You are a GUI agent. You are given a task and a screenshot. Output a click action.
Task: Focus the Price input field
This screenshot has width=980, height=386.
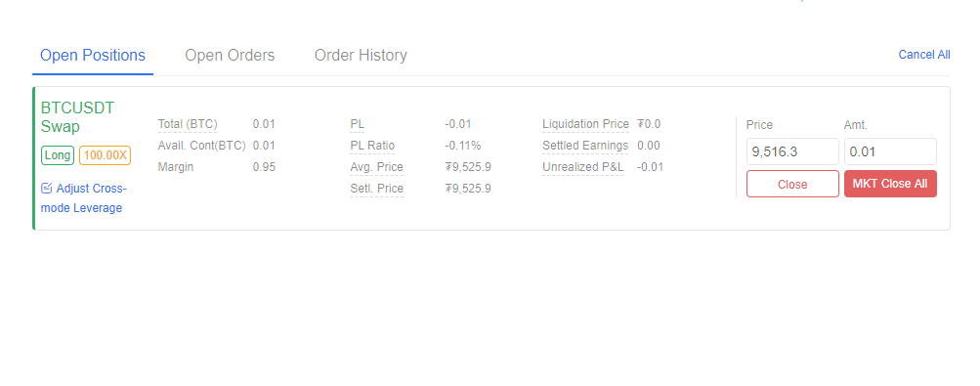[792, 151]
